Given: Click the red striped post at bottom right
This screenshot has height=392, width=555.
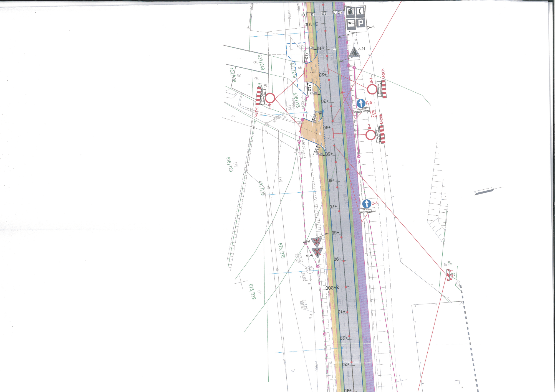Looking at the screenshot, I should tap(448, 275).
